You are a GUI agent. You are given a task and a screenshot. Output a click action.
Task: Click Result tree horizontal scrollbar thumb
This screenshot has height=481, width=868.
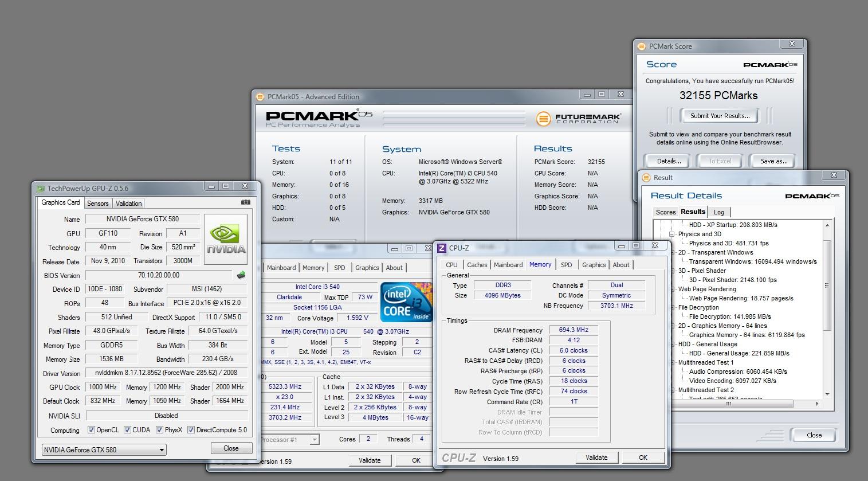[x=729, y=404]
